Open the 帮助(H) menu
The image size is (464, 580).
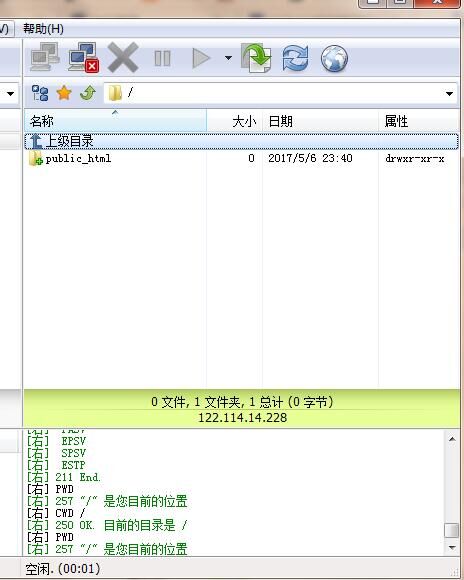click(x=43, y=29)
